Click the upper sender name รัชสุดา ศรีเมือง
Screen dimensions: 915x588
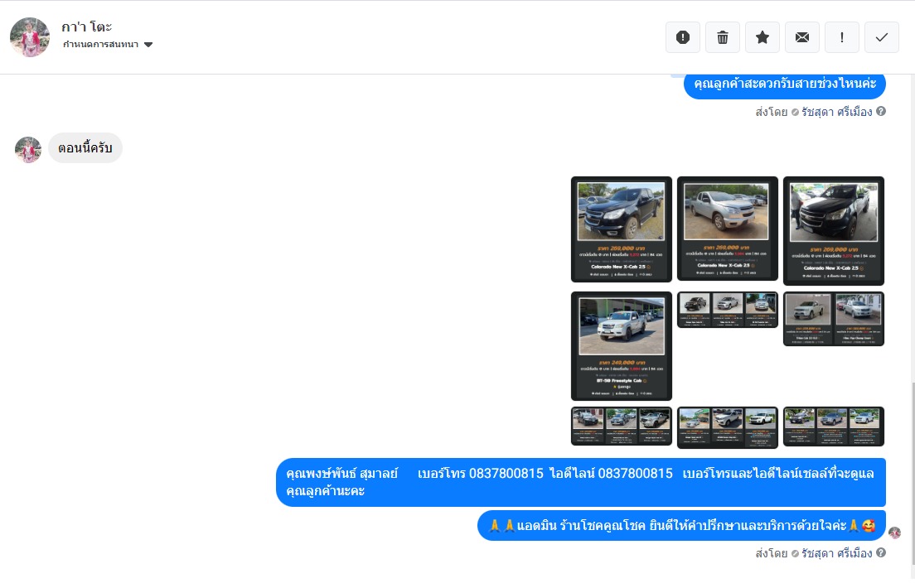(837, 112)
